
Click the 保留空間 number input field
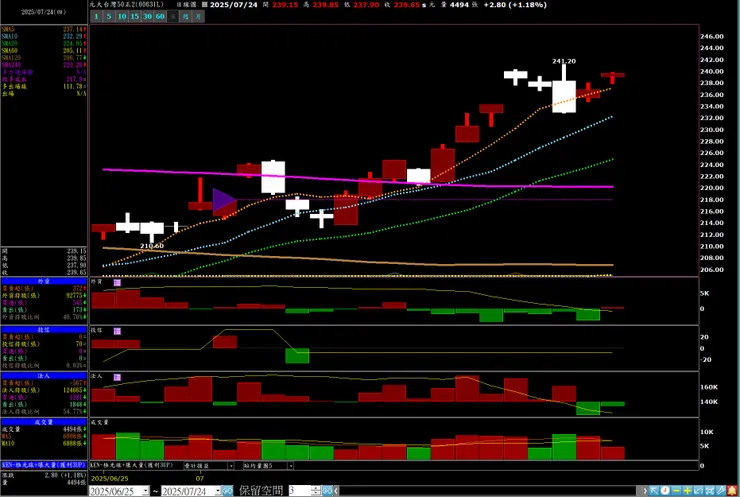(300, 491)
